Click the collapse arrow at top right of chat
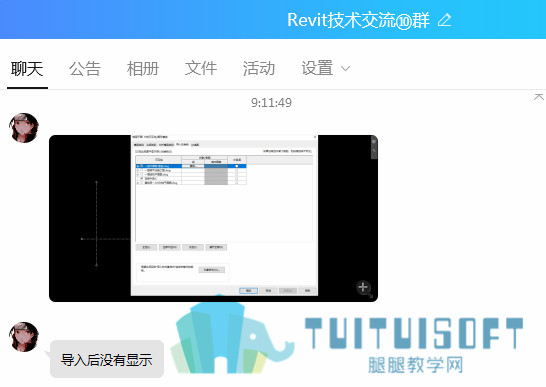The image size is (546, 387). click(539, 97)
